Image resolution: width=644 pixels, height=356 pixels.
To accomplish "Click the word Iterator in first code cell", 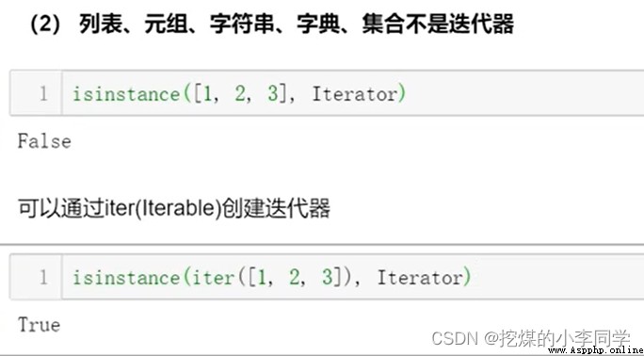I will (354, 94).
